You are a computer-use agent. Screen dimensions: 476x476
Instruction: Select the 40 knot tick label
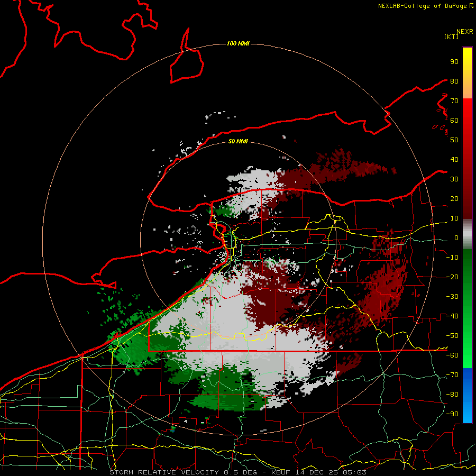pos(454,160)
